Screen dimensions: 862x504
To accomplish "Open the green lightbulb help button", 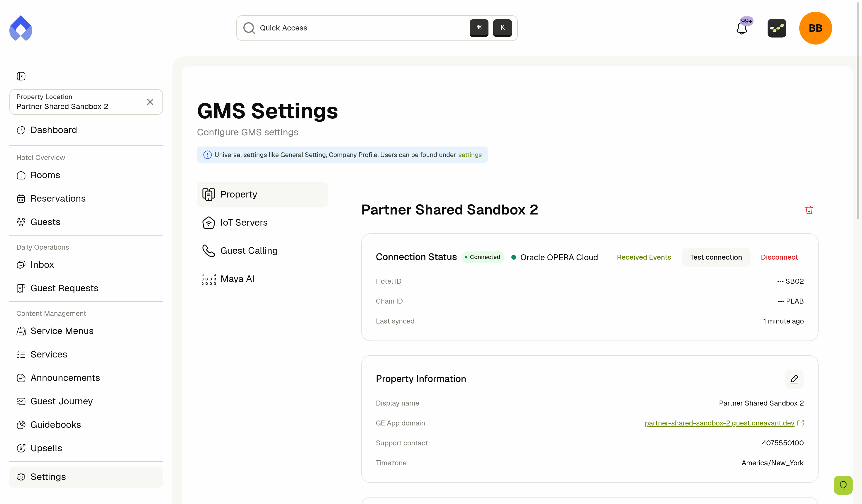I will 843,485.
